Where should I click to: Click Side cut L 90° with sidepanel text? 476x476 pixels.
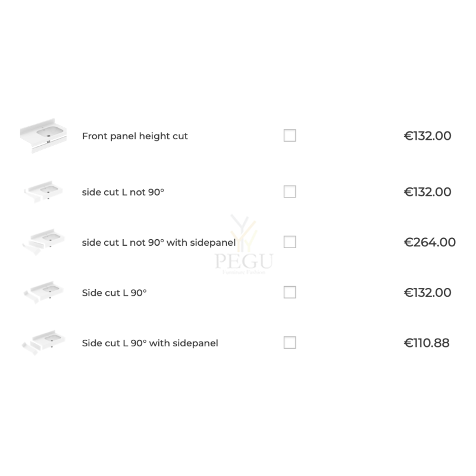[x=150, y=343]
